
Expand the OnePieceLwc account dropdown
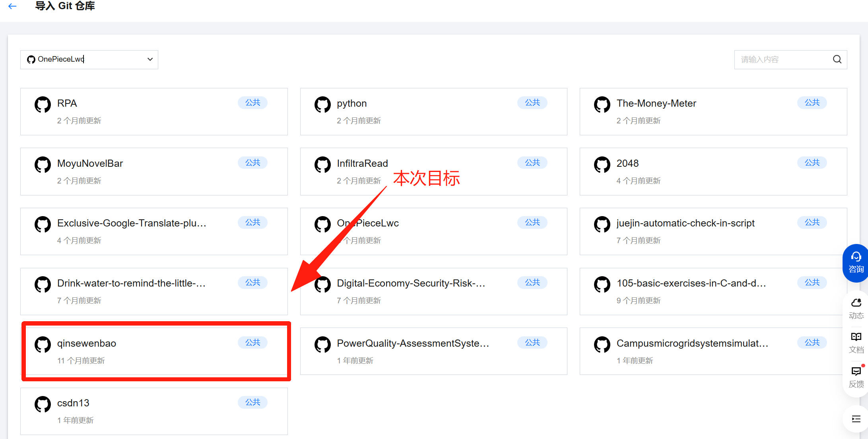150,59
